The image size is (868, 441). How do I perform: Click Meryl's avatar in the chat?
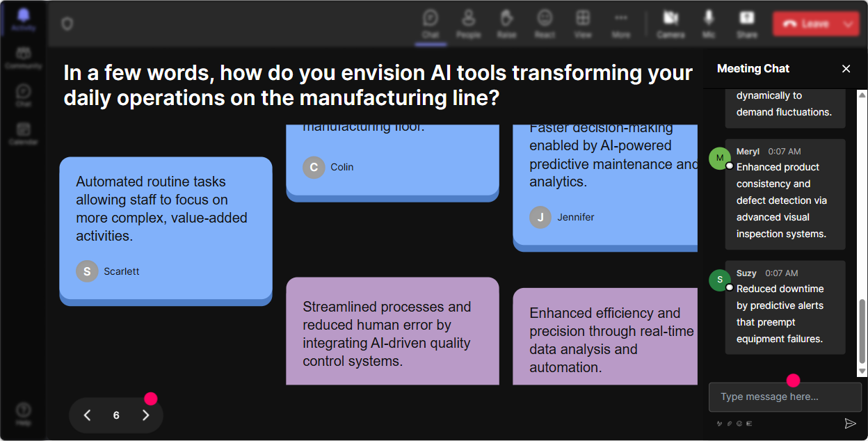tap(720, 158)
